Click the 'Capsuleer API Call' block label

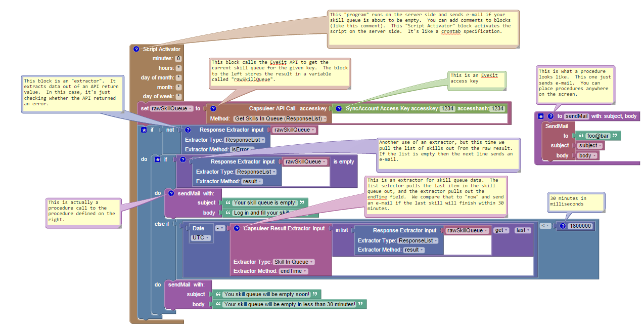point(272,108)
